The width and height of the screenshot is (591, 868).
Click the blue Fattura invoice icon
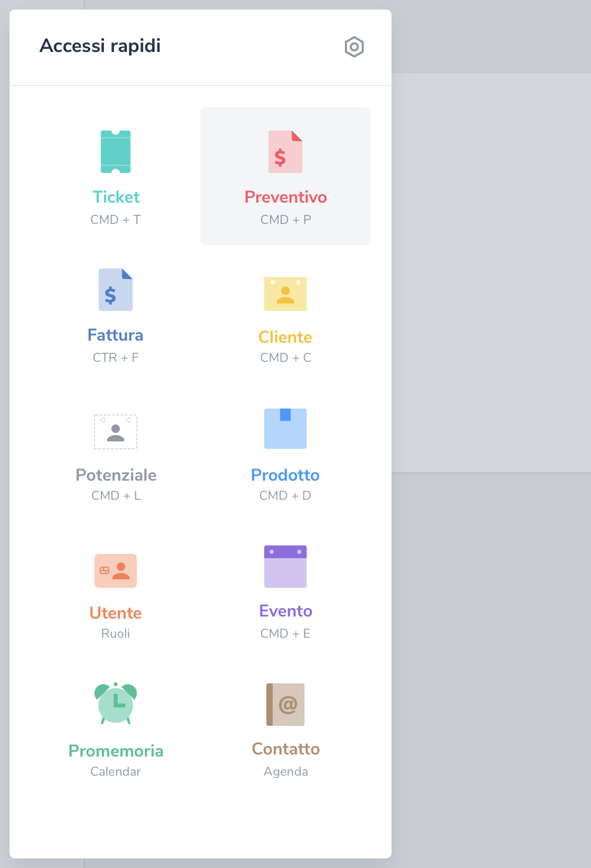click(x=116, y=290)
